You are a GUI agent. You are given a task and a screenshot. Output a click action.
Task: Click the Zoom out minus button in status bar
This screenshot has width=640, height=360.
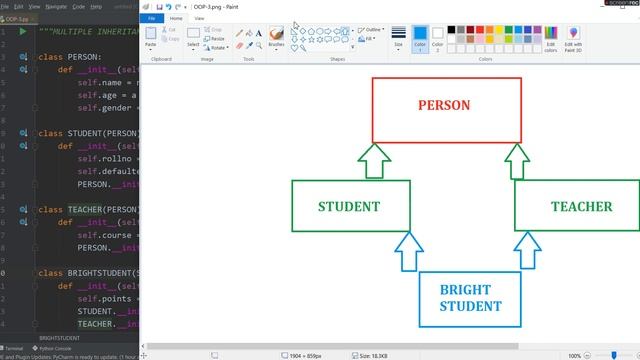coord(587,356)
